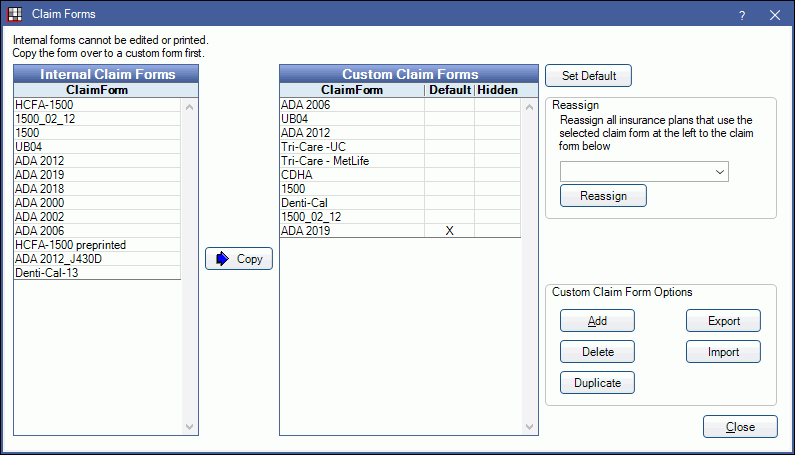Click the Default column header
This screenshot has height=455, width=795.
tap(450, 90)
